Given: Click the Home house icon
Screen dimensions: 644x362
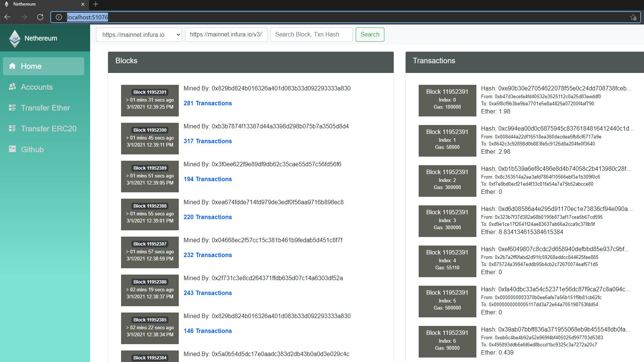Looking at the screenshot, I should pos(12,66).
